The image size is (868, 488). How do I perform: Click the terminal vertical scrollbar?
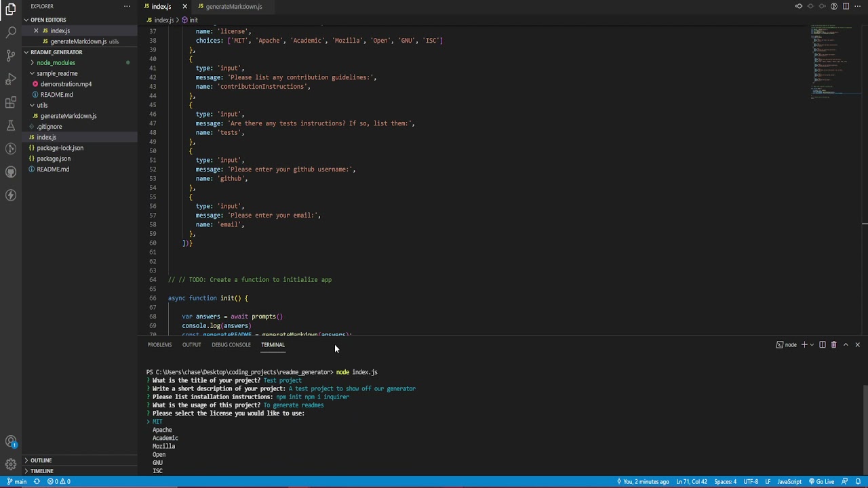pos(865,430)
